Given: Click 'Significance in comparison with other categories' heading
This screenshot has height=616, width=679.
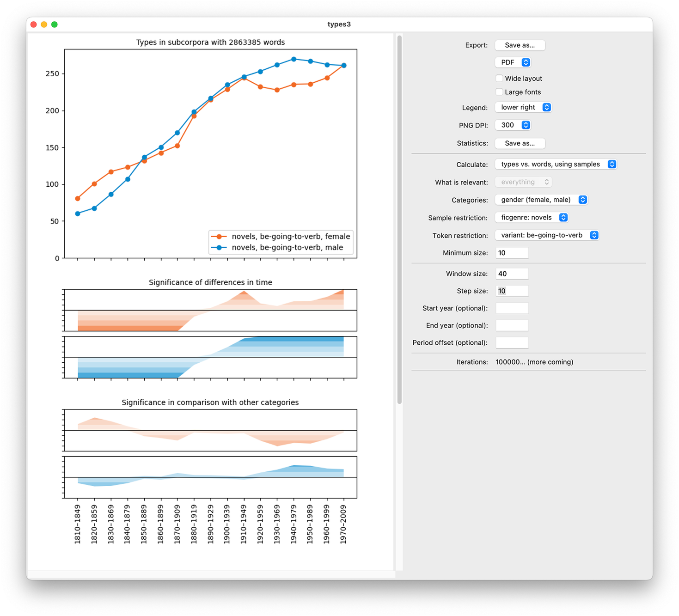Looking at the screenshot, I should [210, 403].
